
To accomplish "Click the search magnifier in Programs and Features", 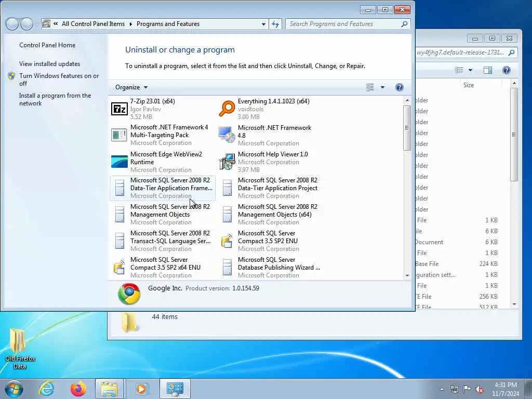I will point(404,24).
